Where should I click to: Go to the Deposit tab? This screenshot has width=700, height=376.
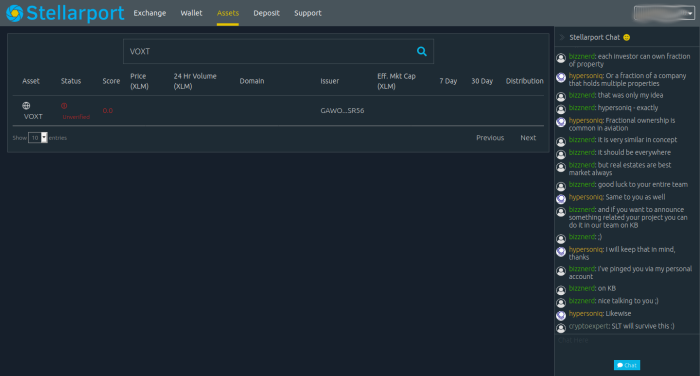click(x=267, y=13)
